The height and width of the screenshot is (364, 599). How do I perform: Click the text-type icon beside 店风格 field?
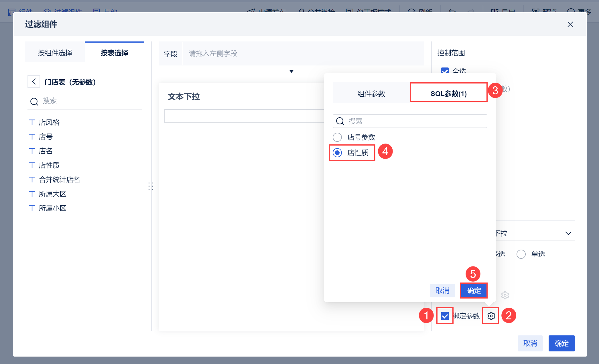[x=32, y=122]
